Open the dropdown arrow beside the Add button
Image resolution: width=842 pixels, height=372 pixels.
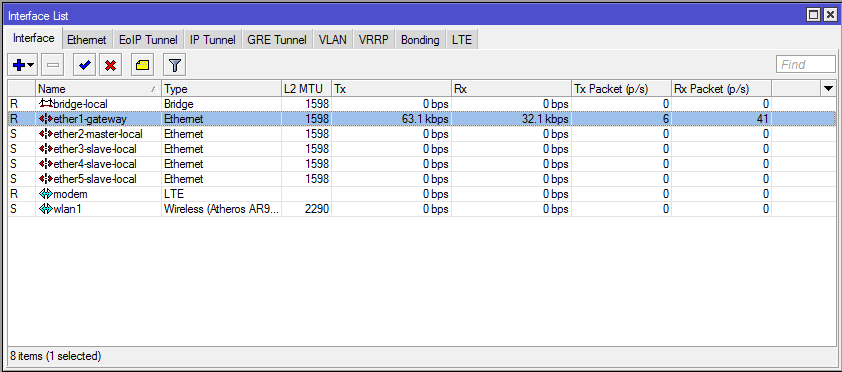point(31,65)
